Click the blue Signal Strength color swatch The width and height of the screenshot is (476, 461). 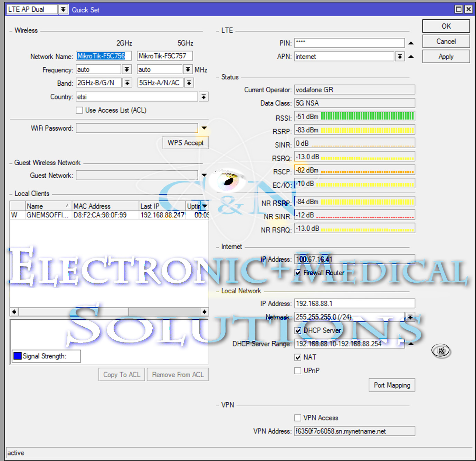point(17,356)
